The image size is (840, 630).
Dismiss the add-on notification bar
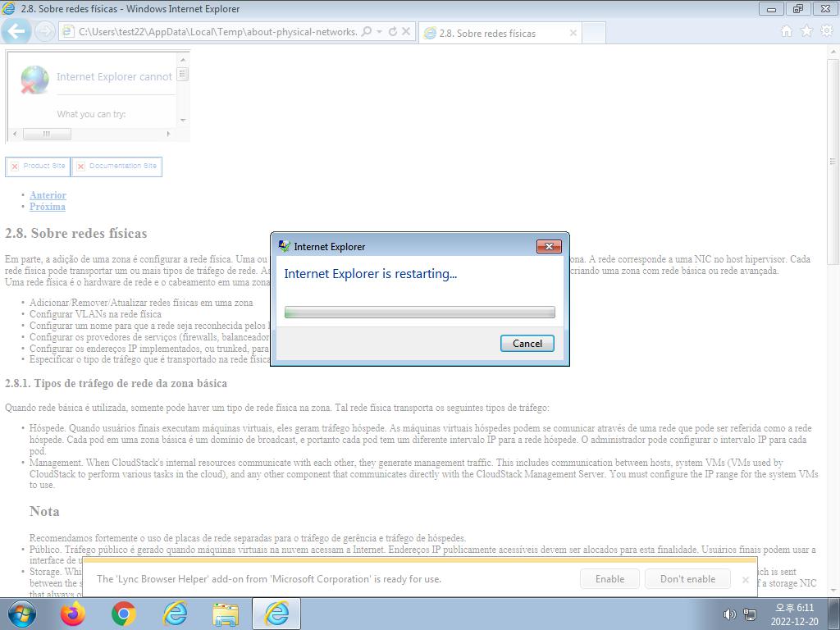tap(745, 580)
